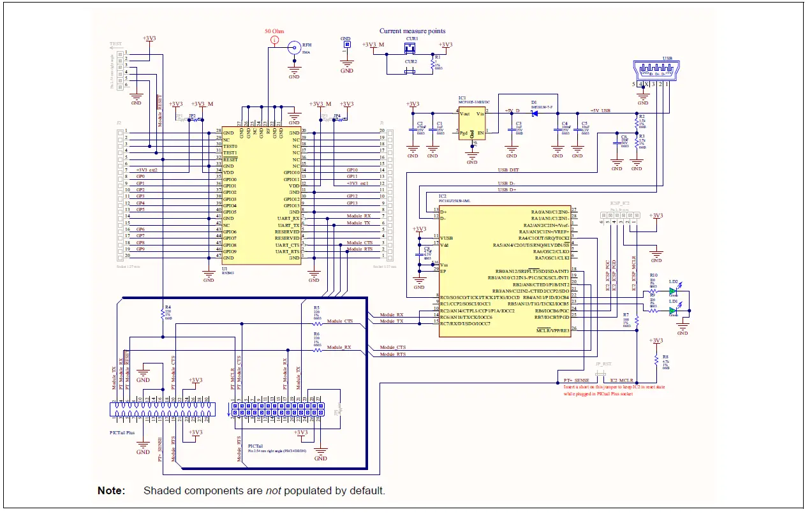Screen dimensions: 812x514
Task: Click the 'UART_RTS' pin on U1
Action: point(288,252)
